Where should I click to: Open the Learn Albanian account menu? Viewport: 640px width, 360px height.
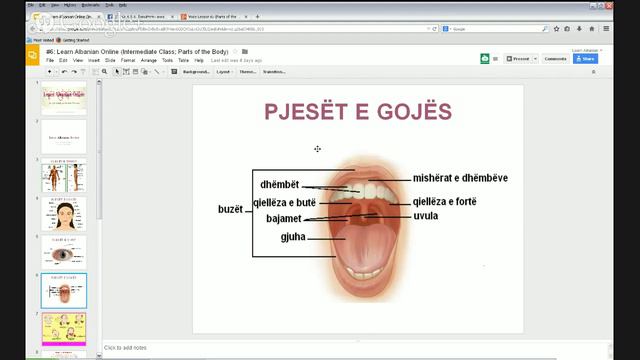click(587, 50)
